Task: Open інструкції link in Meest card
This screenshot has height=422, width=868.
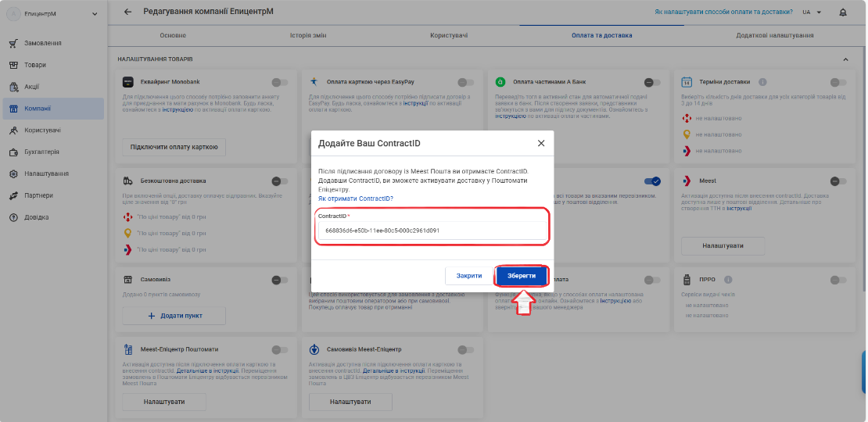Action: pos(739,208)
